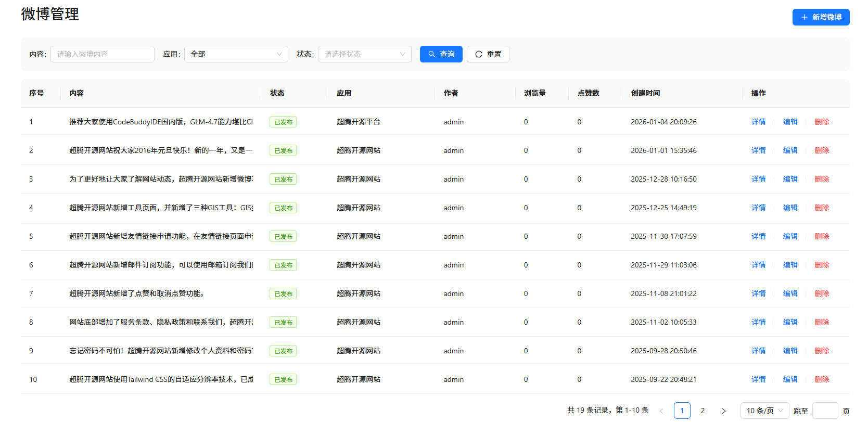
Task: Reset filters with the 重置 button
Action: 488,54
